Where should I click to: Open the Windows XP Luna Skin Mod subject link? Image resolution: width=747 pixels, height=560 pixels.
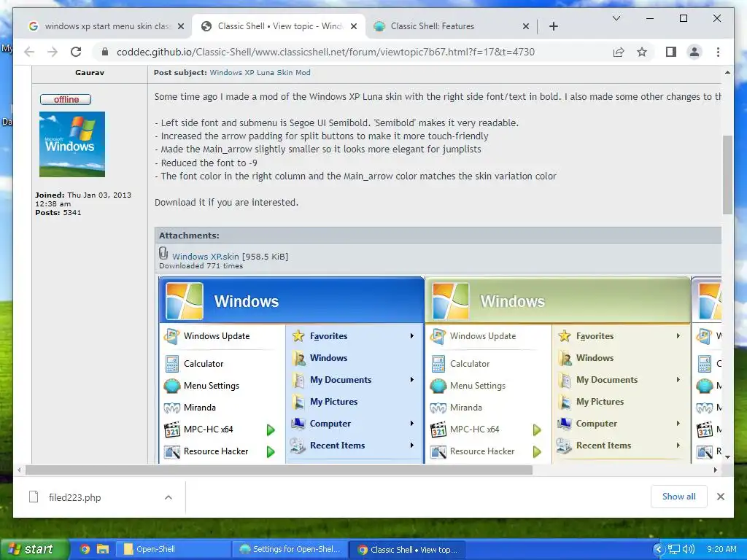(260, 72)
